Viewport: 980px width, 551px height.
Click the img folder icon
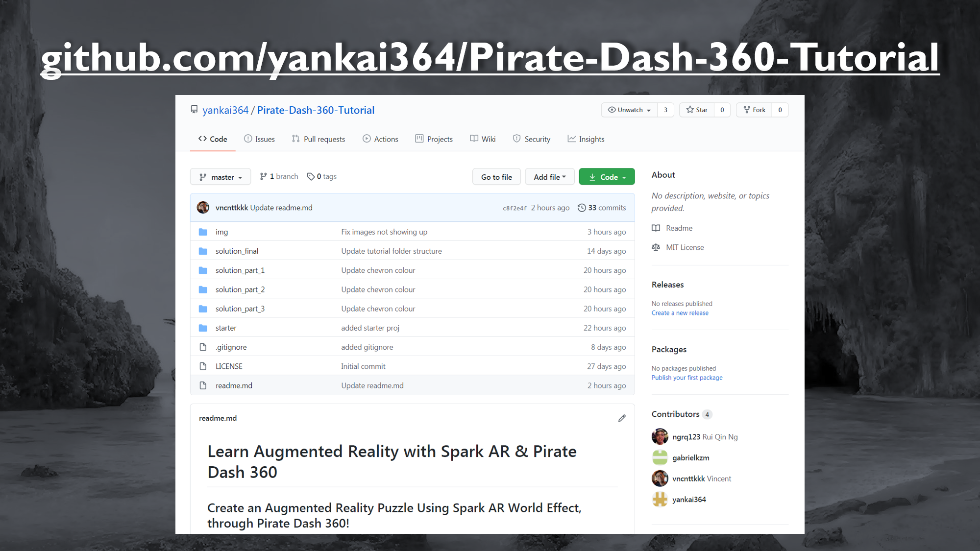[203, 232]
